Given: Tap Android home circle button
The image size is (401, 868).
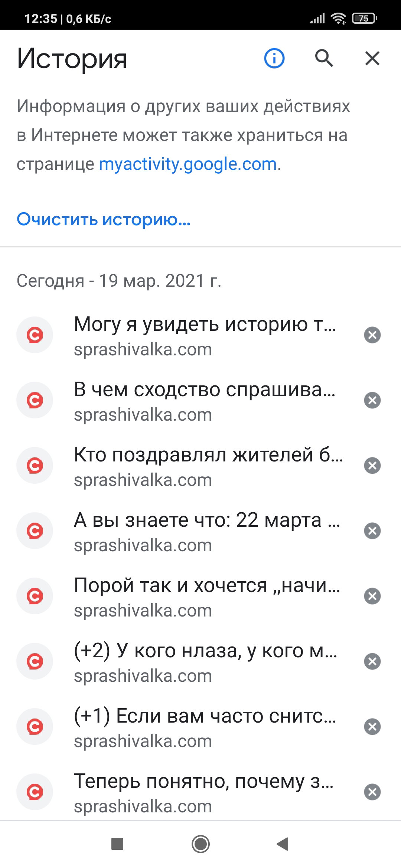Looking at the screenshot, I should point(200,844).
